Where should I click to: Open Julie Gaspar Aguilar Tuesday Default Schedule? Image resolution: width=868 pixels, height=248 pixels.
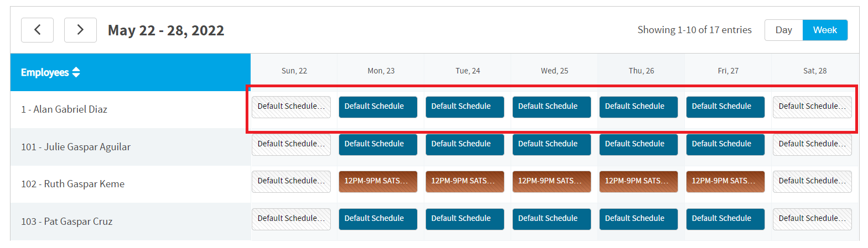[x=465, y=144]
